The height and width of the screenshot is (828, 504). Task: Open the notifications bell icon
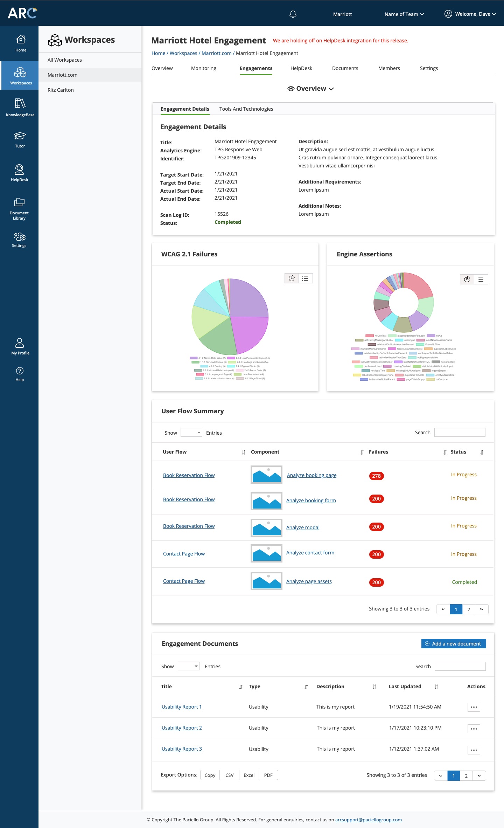[293, 14]
